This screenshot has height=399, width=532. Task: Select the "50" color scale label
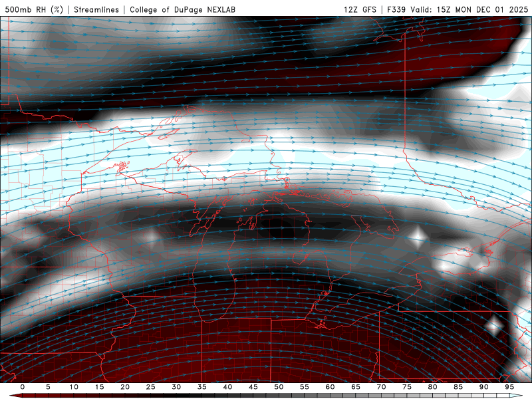coord(279,387)
